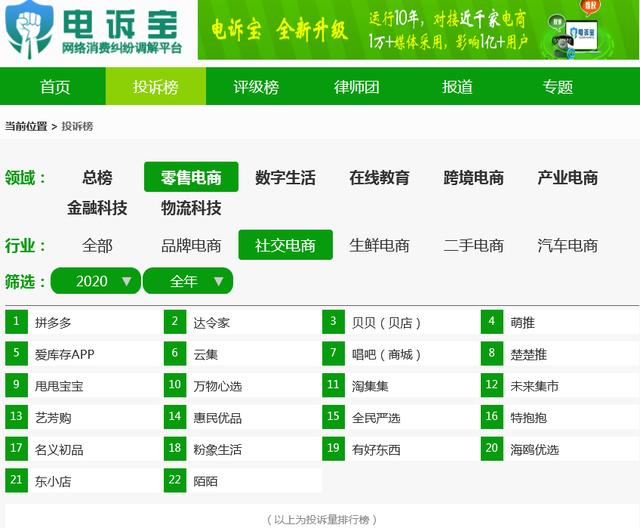
Task: Select the 物流科技 field filter
Action: [x=191, y=208]
